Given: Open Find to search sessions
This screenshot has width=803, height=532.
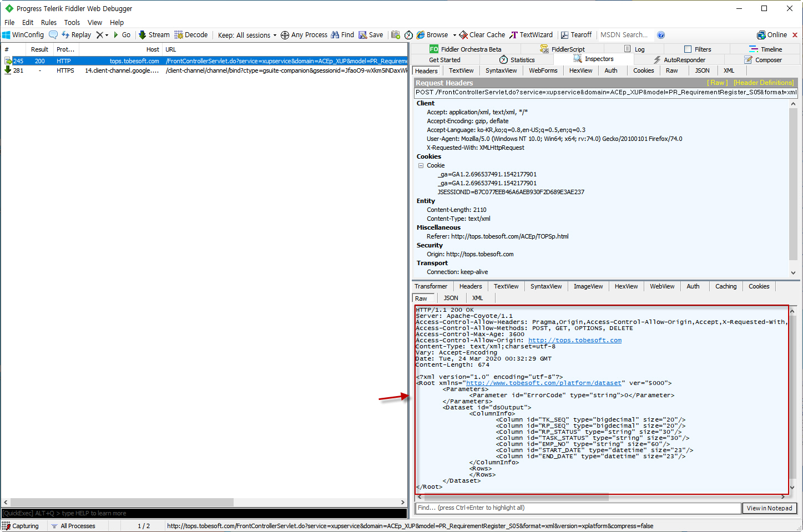Looking at the screenshot, I should point(342,34).
